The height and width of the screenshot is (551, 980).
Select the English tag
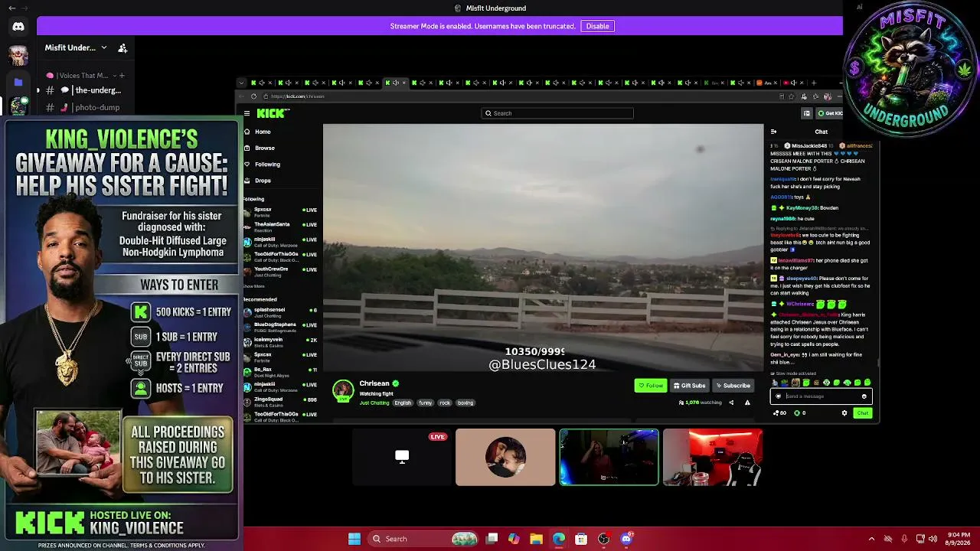[x=403, y=403]
